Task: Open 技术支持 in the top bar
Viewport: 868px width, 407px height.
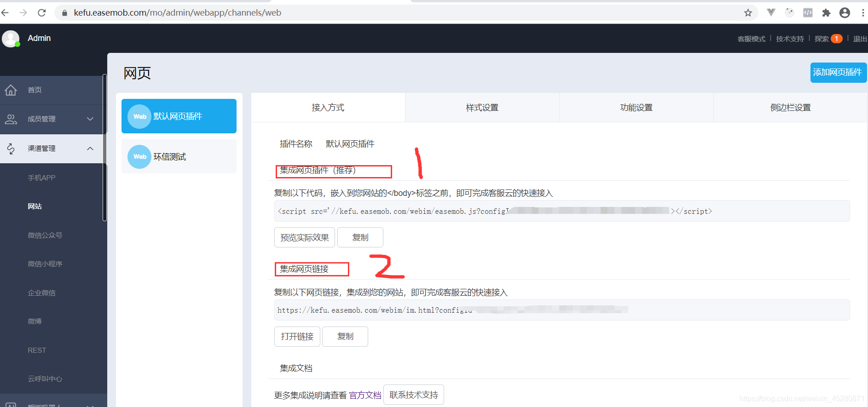Action: [790, 39]
